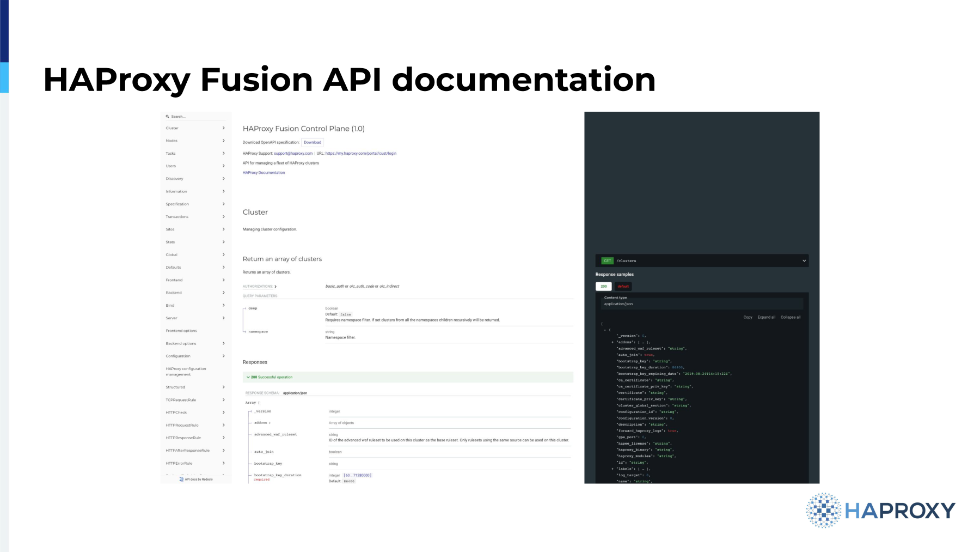Collapse the first JSON object with minus toggle

604,330
